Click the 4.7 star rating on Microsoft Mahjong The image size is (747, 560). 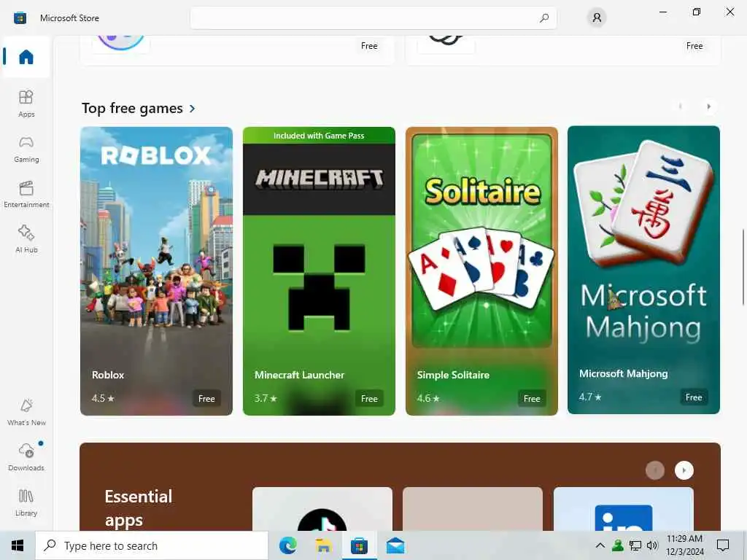point(590,397)
